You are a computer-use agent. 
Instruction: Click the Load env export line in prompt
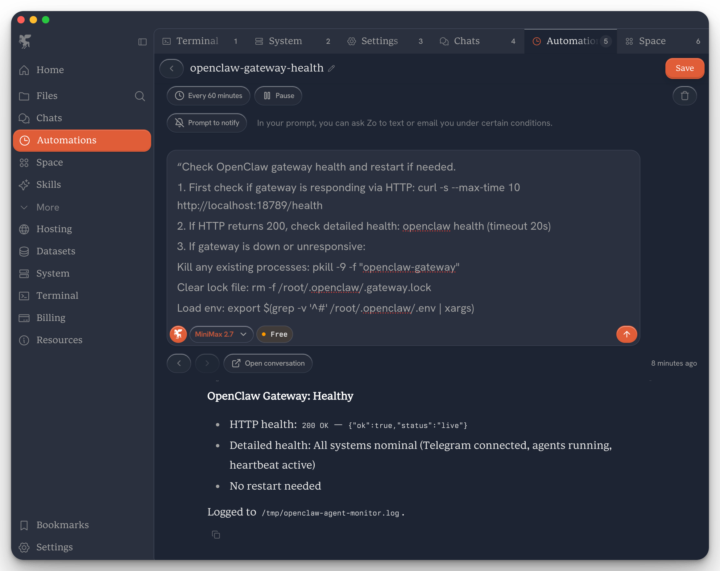click(326, 308)
